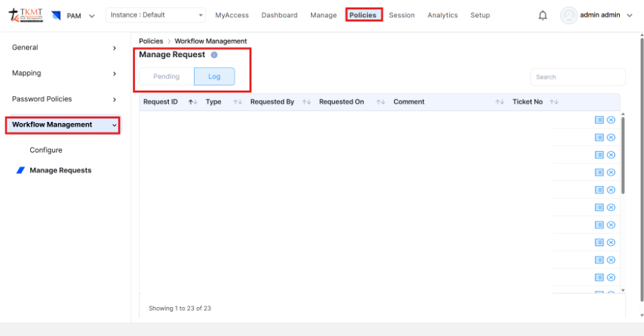Sort by Requested On column arrows
The height and width of the screenshot is (336, 644).
click(380, 102)
